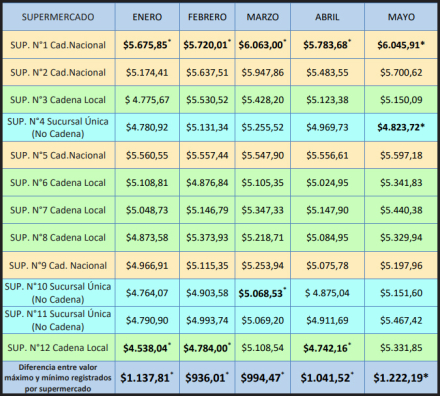Image resolution: width=440 pixels, height=396 pixels.
Task: Click the value $5.560,55
Action: (x=147, y=155)
